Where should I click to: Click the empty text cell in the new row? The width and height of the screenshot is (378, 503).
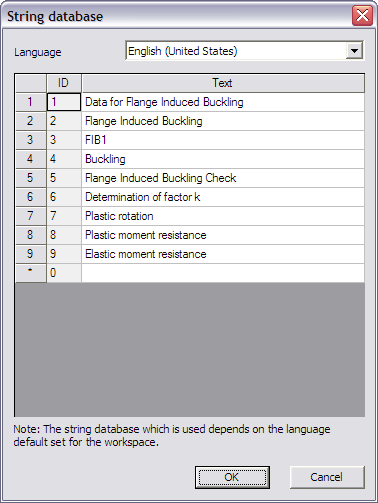[x=223, y=273]
